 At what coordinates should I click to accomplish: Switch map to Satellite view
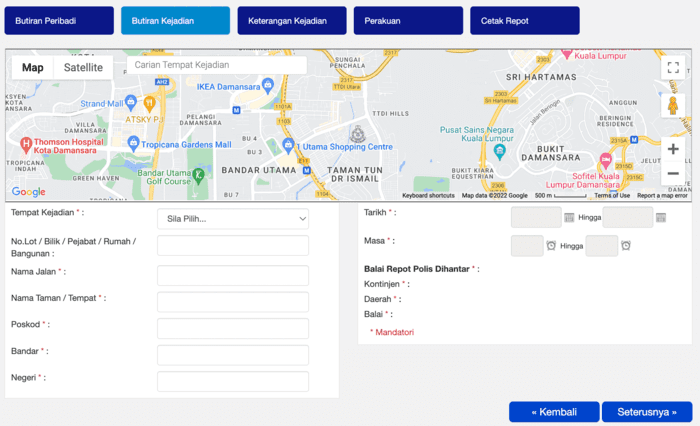point(83,68)
